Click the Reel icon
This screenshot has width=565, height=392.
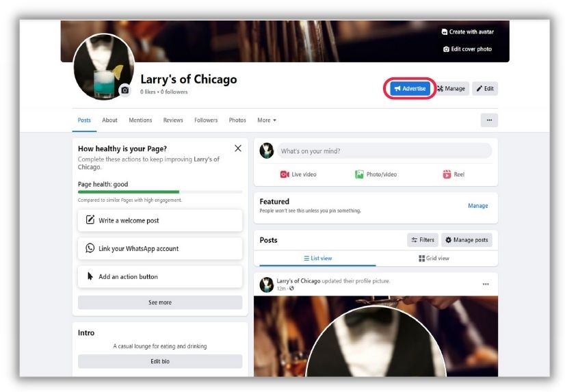pyautogui.click(x=447, y=174)
